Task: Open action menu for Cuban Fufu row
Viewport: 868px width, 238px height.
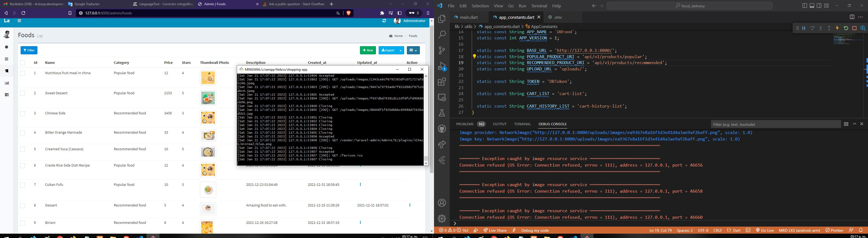Action: point(360,185)
